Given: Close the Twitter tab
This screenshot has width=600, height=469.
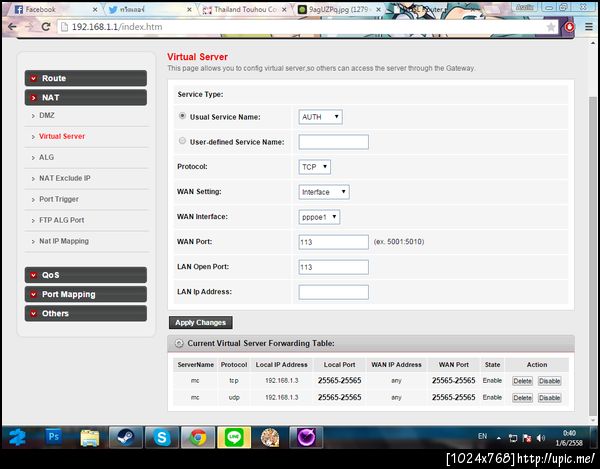Looking at the screenshot, I should [x=189, y=10].
